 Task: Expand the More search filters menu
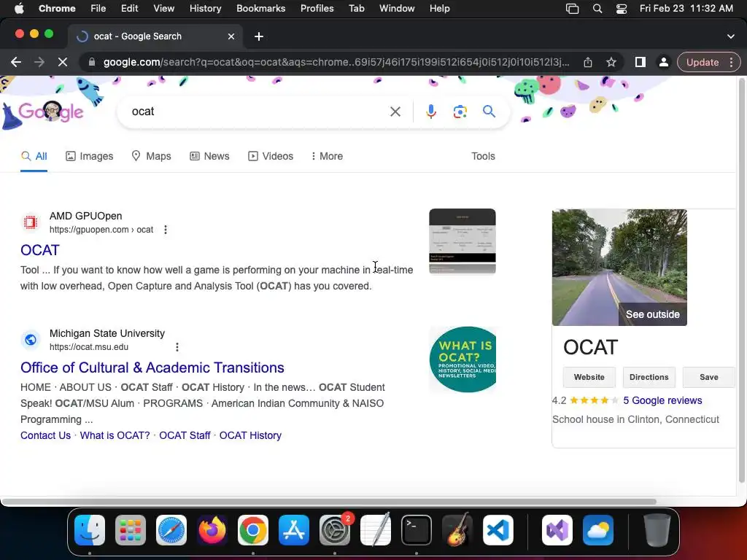coord(327,156)
